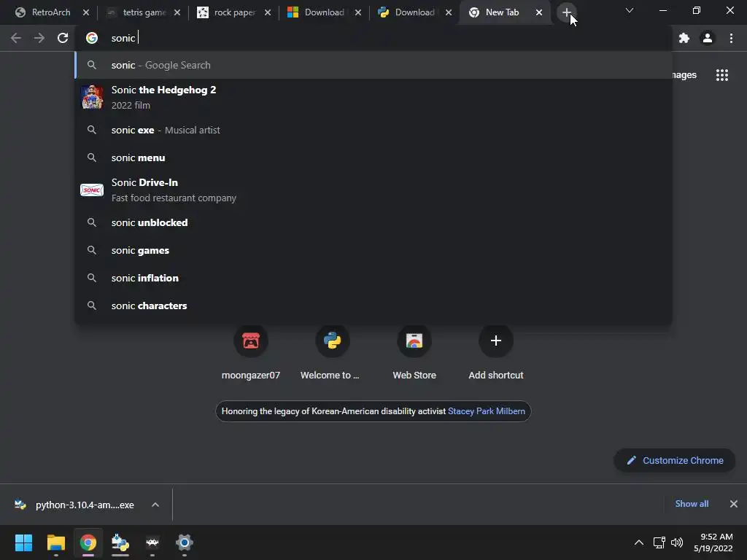Go forward to next page

[39, 38]
